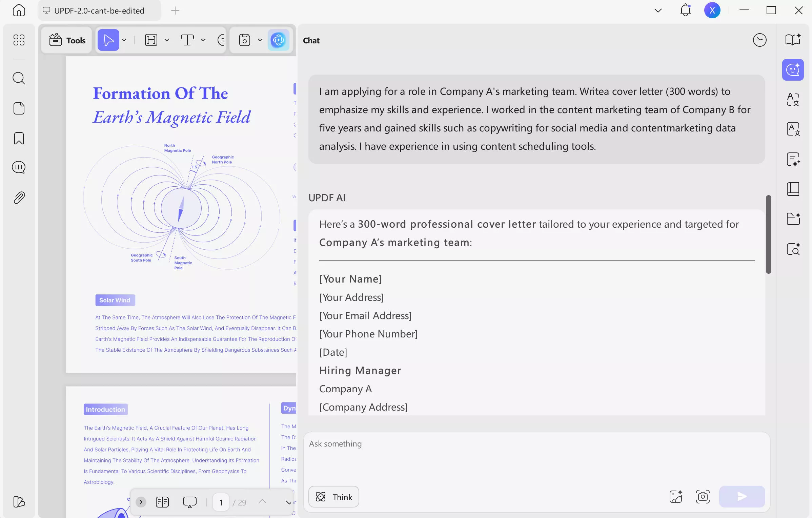Select the Text tool

(187, 40)
